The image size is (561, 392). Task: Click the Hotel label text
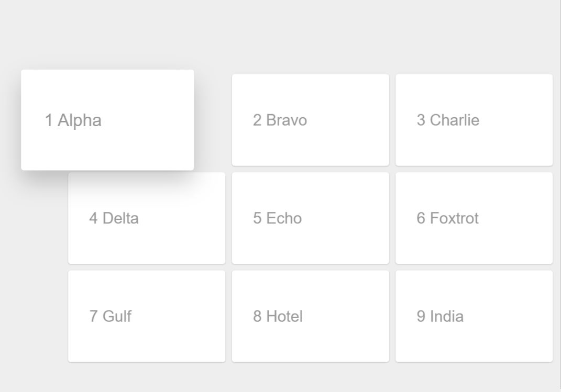click(x=278, y=316)
